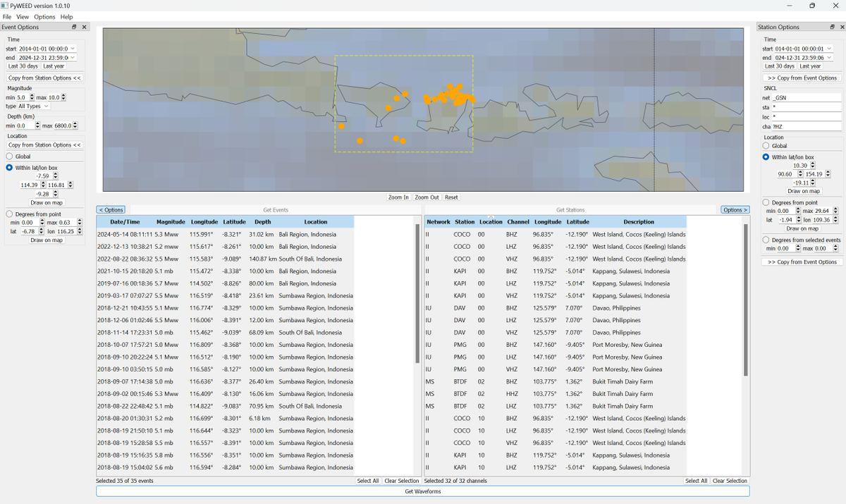This screenshot has height=504, width=846.
Task: Close the Station Options panel
Action: point(842,27)
